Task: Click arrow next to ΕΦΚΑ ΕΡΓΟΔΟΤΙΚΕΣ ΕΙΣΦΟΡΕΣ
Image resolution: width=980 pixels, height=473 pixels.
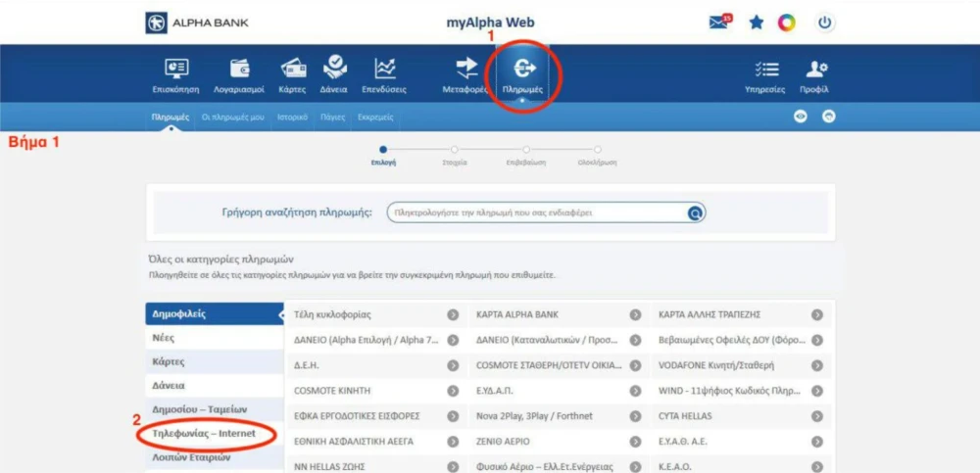Action: coord(453,415)
